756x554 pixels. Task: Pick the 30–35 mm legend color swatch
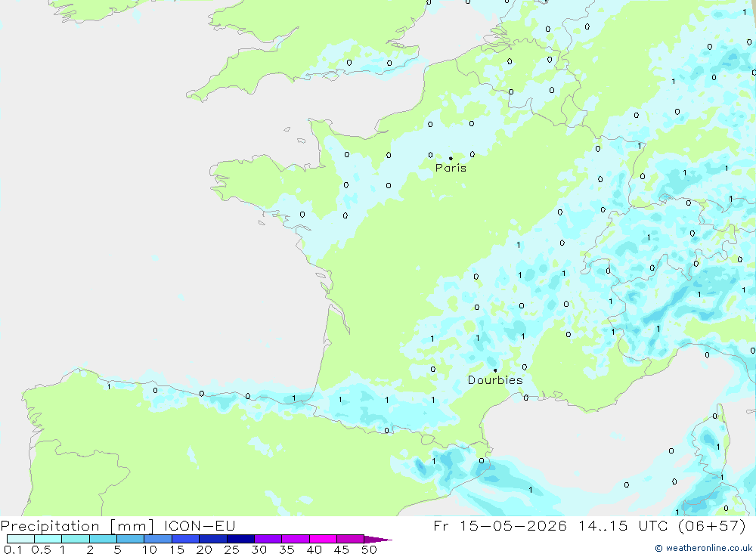pos(268,539)
